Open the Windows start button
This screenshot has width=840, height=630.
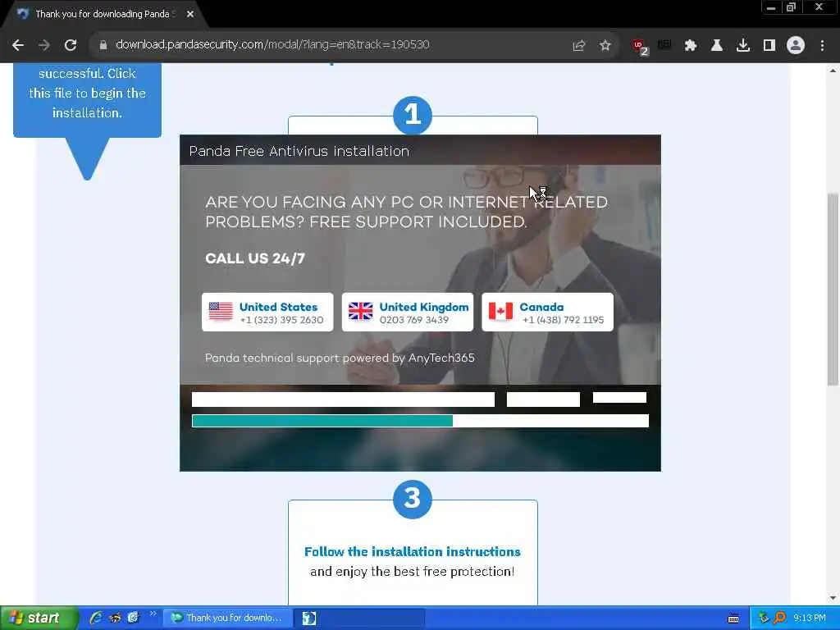(39, 618)
